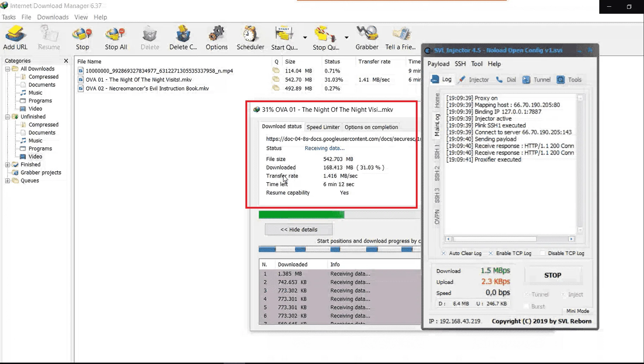Open the Log tab in SVL Injector

pyautogui.click(x=441, y=80)
